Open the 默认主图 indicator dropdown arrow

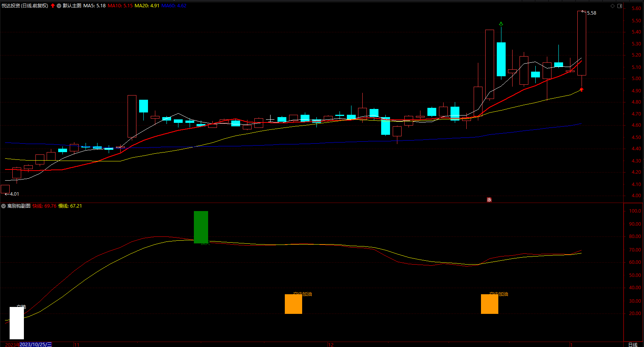coord(59,6)
